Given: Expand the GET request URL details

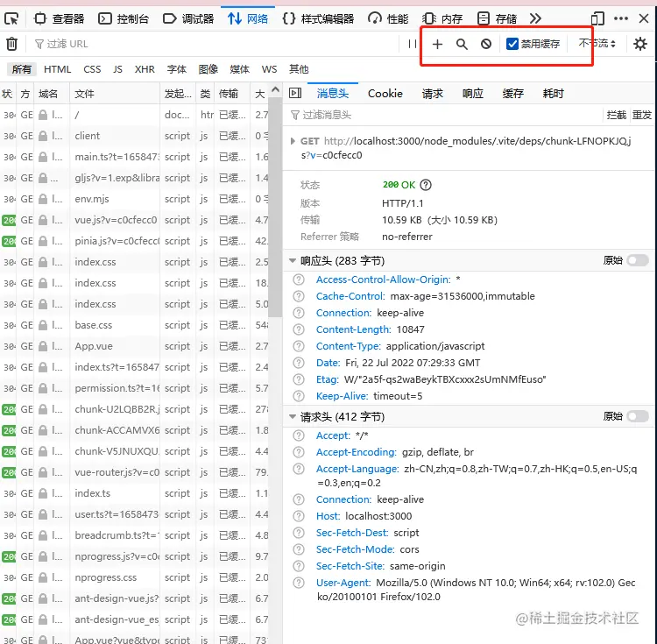Looking at the screenshot, I should pos(293,141).
